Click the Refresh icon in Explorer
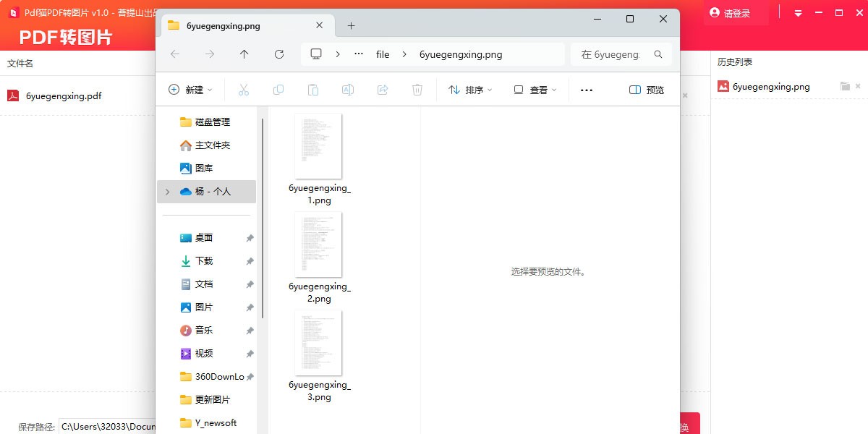This screenshot has width=868, height=434. pyautogui.click(x=279, y=54)
